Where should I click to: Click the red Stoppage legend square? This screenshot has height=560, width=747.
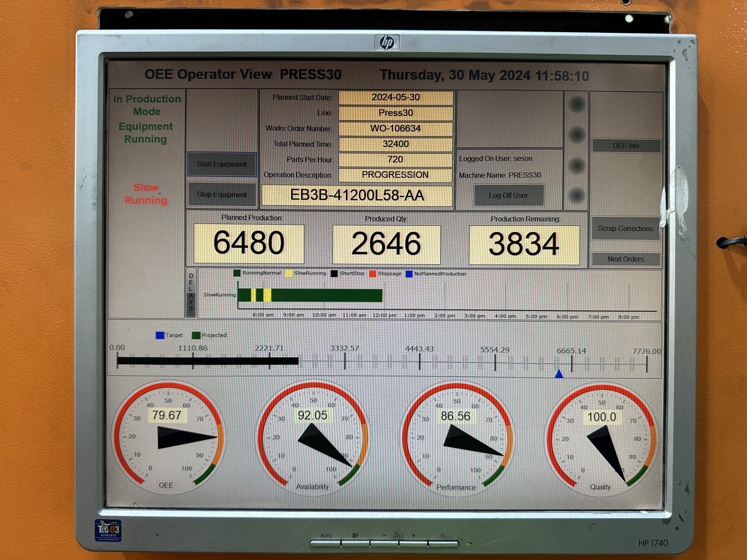[373, 274]
